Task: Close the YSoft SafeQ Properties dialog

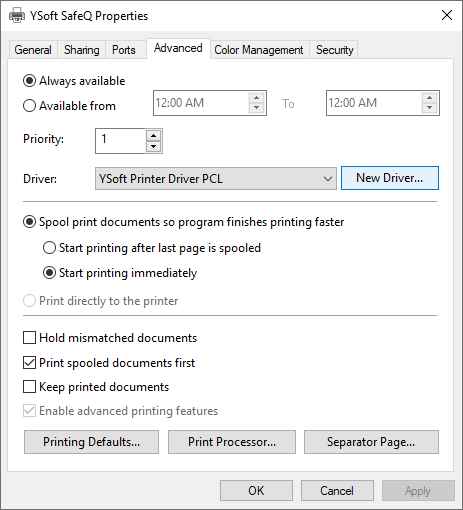Action: pyautogui.click(x=447, y=15)
